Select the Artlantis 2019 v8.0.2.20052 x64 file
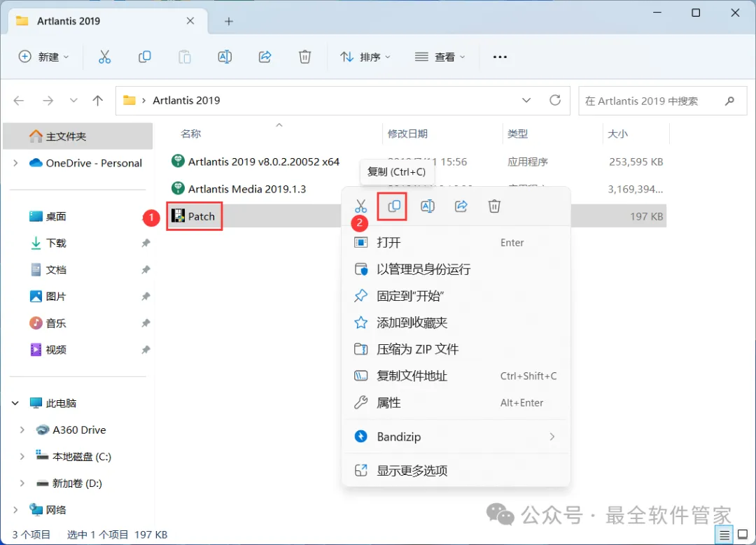This screenshot has height=545, width=756. 255,162
